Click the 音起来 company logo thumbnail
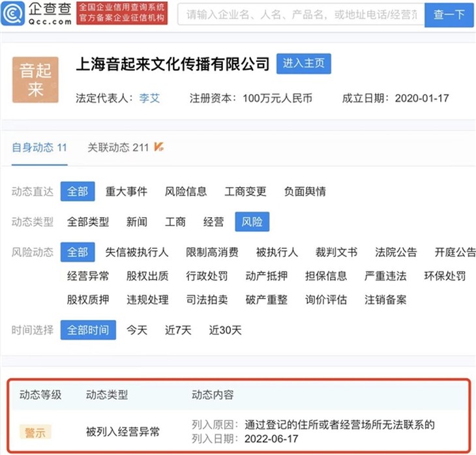 (35, 80)
